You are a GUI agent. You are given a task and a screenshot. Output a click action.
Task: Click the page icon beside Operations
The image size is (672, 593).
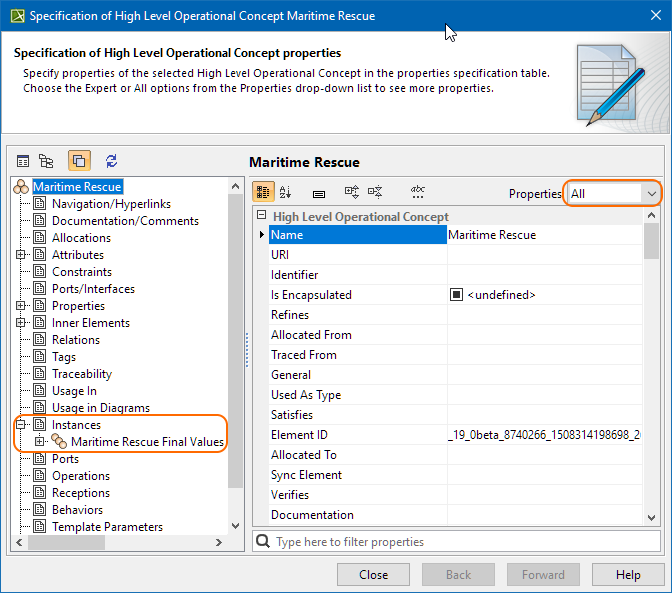tap(39, 476)
